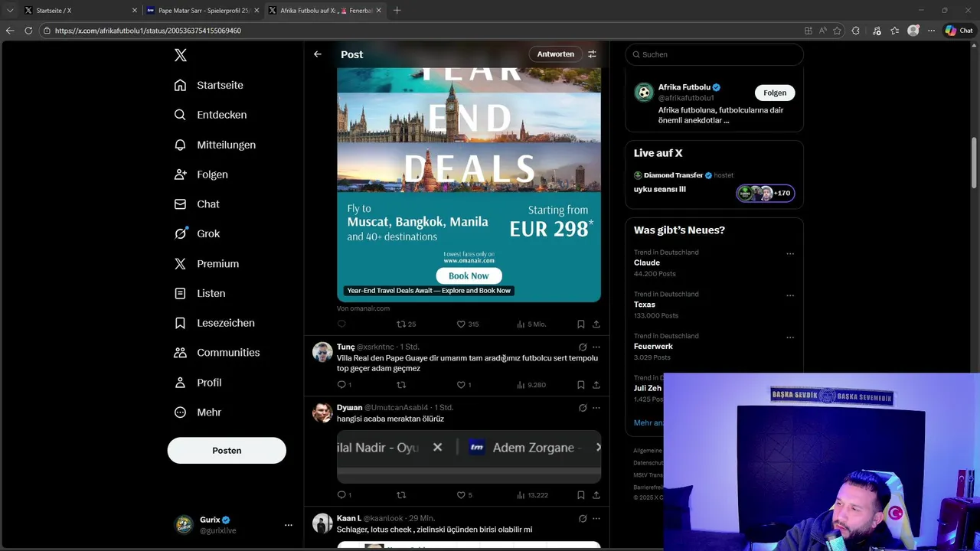
Task: Bookmark Dушan's reply
Action: click(x=581, y=495)
